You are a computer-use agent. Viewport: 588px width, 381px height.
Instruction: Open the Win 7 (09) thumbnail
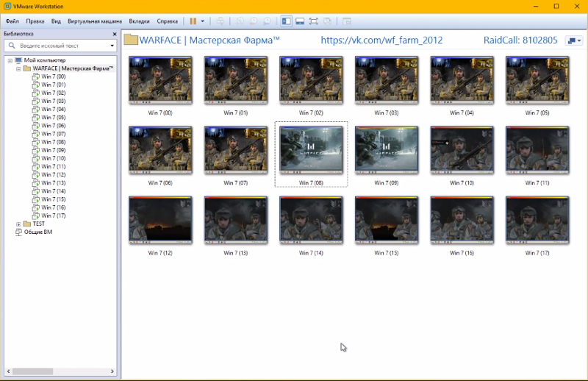click(387, 150)
